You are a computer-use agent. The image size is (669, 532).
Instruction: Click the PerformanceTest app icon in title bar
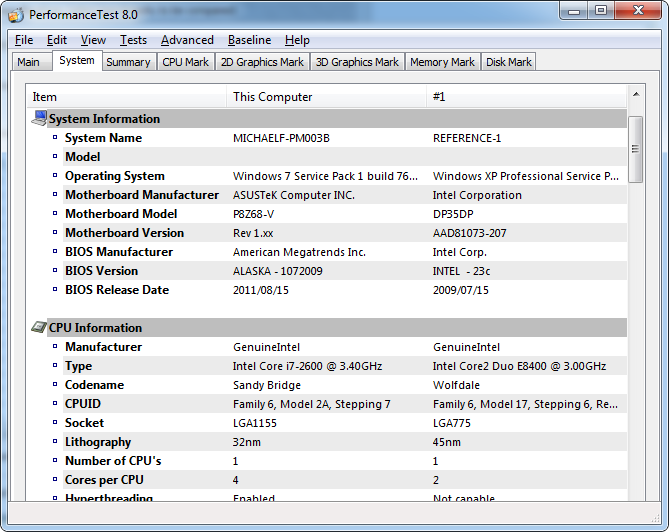click(16, 15)
